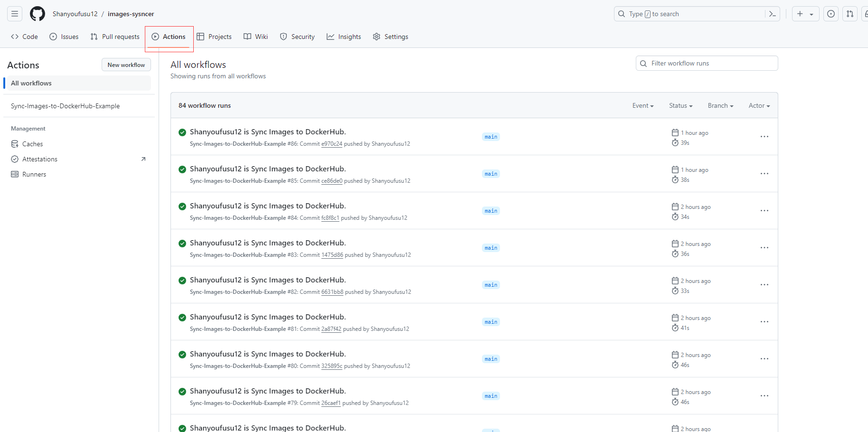Expand the Status filter dropdown
This screenshot has height=432, width=868.
point(681,105)
